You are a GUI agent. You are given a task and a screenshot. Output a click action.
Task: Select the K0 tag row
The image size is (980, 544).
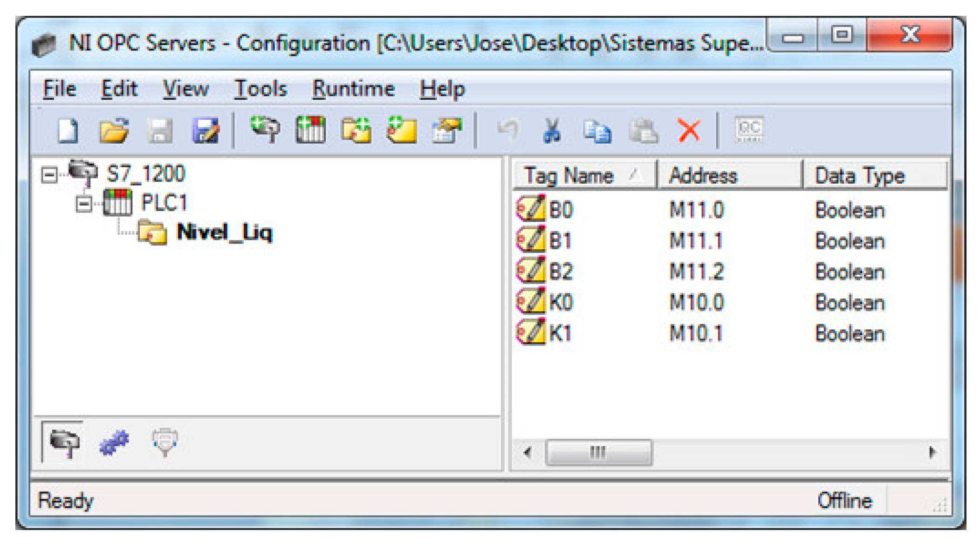point(561,302)
